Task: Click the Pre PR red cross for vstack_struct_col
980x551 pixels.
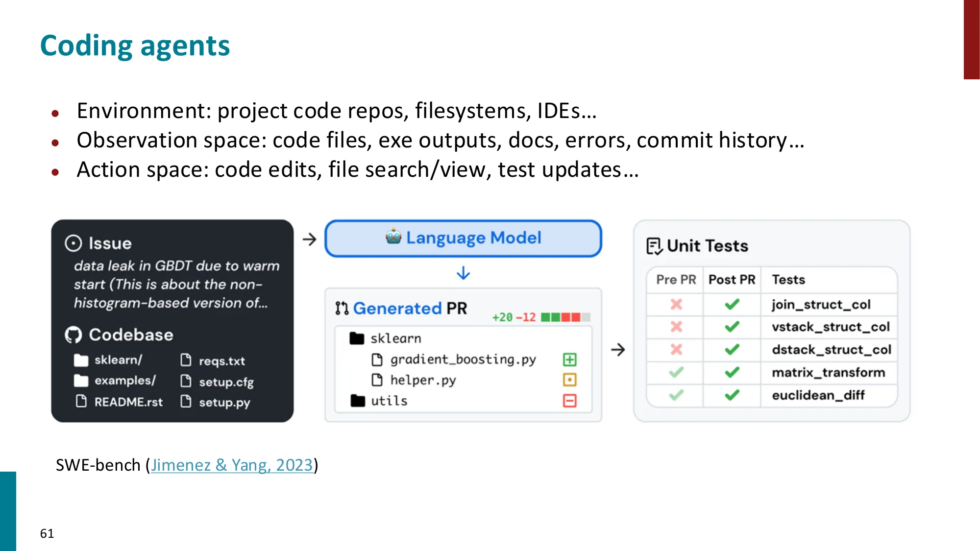Action: coord(676,327)
